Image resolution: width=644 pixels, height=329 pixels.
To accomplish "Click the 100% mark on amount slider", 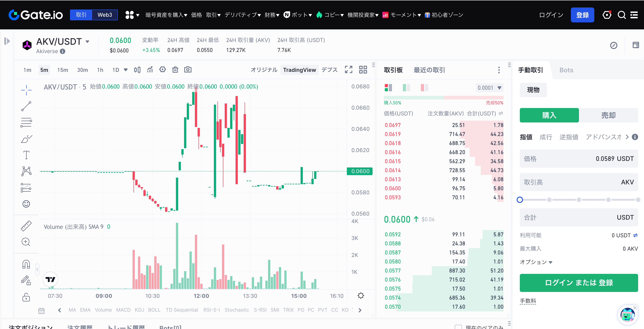I will click(638, 200).
